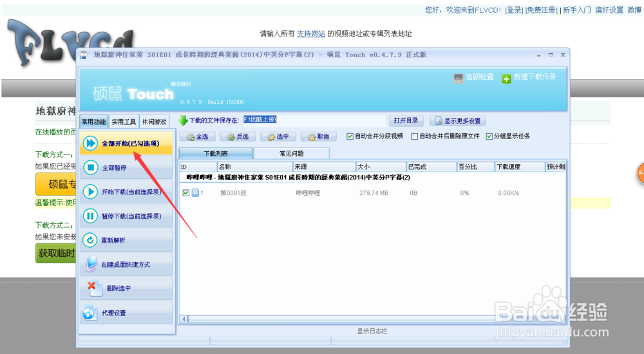Click the 279.74 MB size cell
The width and height of the screenshot is (644, 354).
pyautogui.click(x=374, y=193)
